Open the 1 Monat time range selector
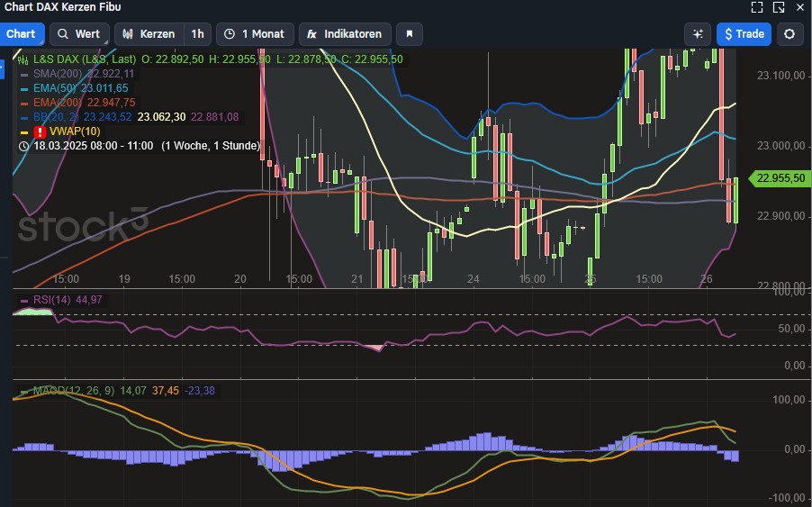 [255, 34]
